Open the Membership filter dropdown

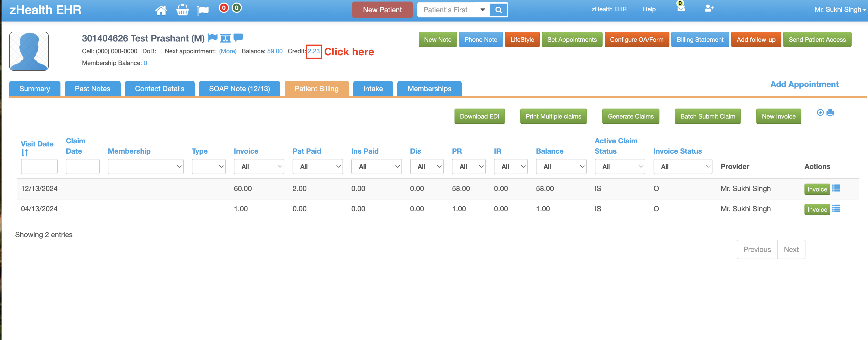146,166
